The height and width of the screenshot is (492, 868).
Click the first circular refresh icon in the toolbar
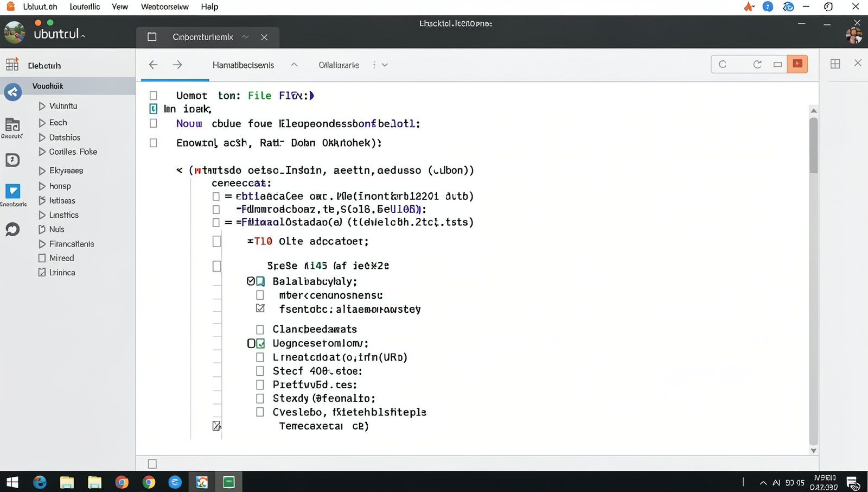tap(723, 64)
